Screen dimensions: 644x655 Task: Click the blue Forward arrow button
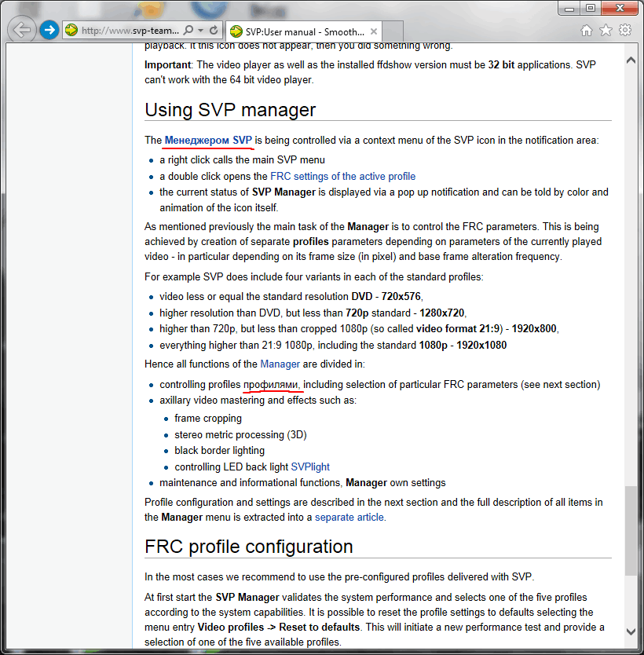click(49, 30)
